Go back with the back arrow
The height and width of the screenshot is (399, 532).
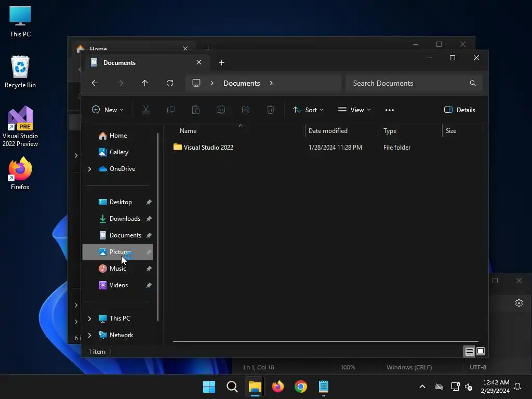coord(95,83)
